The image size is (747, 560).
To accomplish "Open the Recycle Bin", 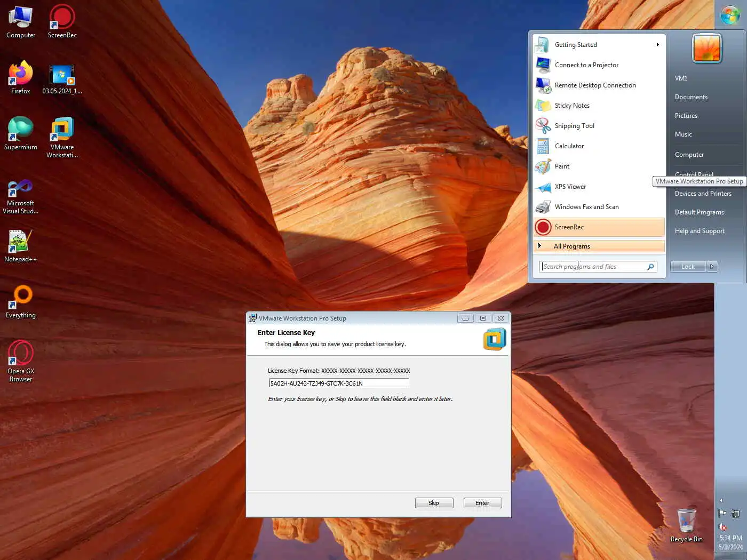I will coord(686,525).
